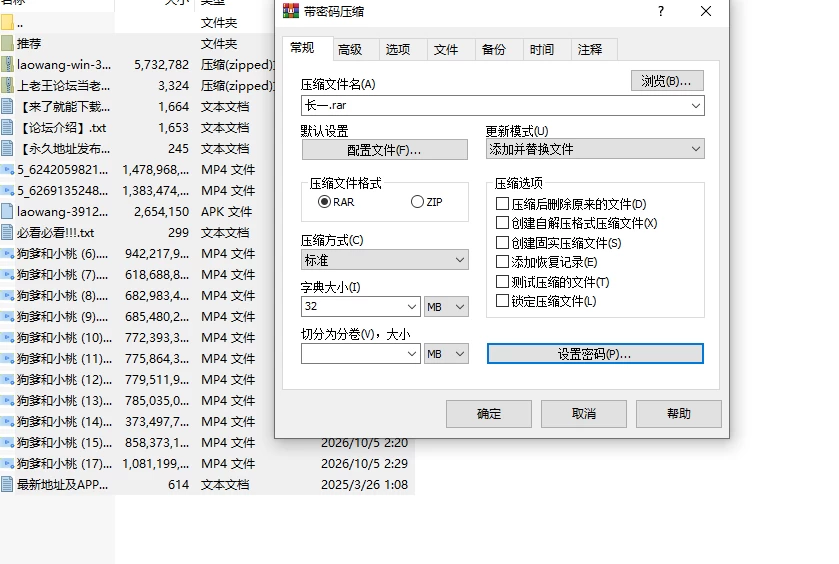839x564 pixels.
Task: Click the help question mark in title bar
Action: [x=661, y=11]
